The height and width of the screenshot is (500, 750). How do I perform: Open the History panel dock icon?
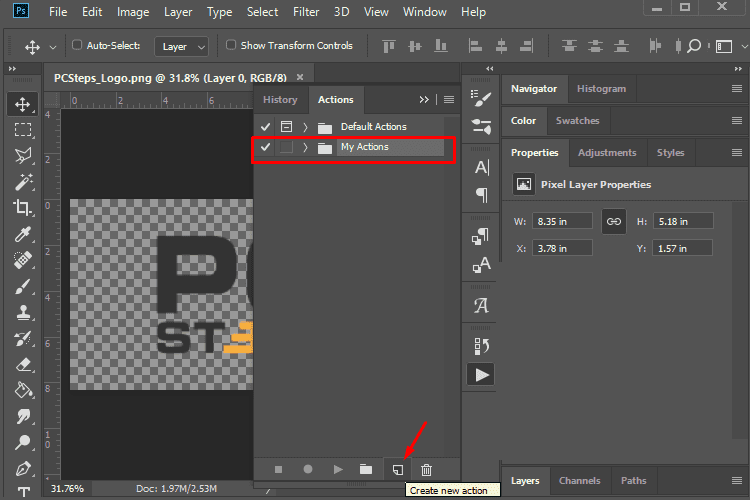coord(481,345)
